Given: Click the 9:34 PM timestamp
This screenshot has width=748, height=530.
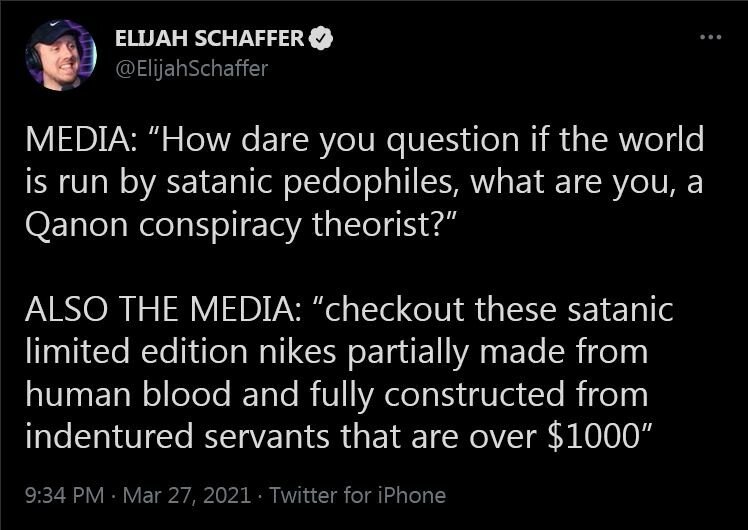Looking at the screenshot, I should coord(63,494).
